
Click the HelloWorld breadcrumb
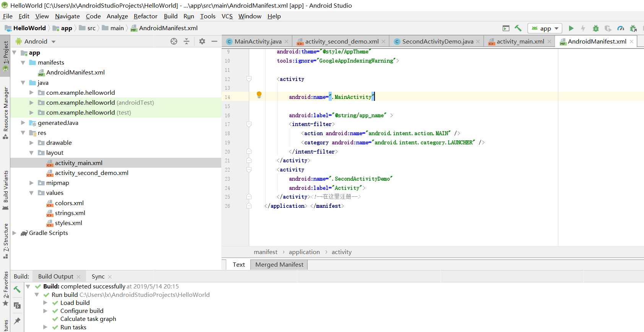click(x=25, y=28)
